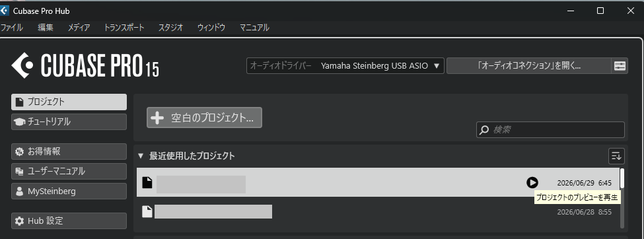
Task: Open the ファイル menu
Action: pyautogui.click(x=11, y=28)
